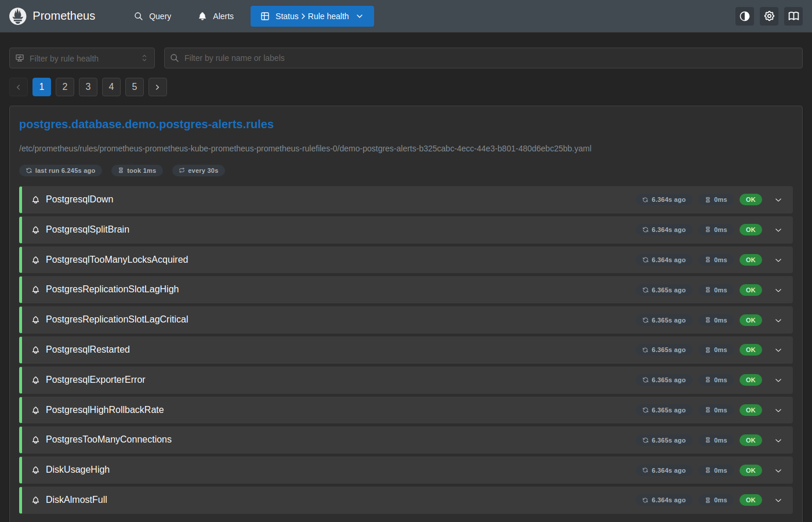Click the bell icon beside DiskAlmostFull

(x=35, y=500)
